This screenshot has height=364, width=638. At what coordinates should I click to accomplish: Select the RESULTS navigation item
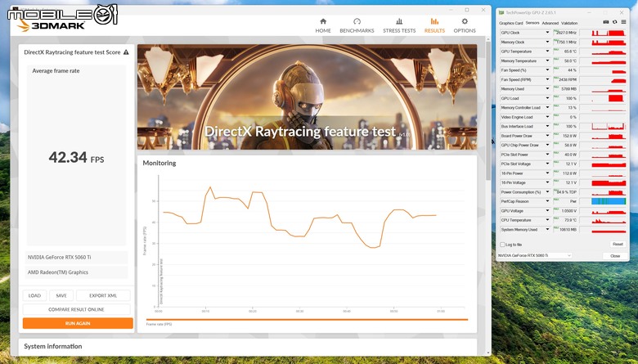[x=434, y=25]
